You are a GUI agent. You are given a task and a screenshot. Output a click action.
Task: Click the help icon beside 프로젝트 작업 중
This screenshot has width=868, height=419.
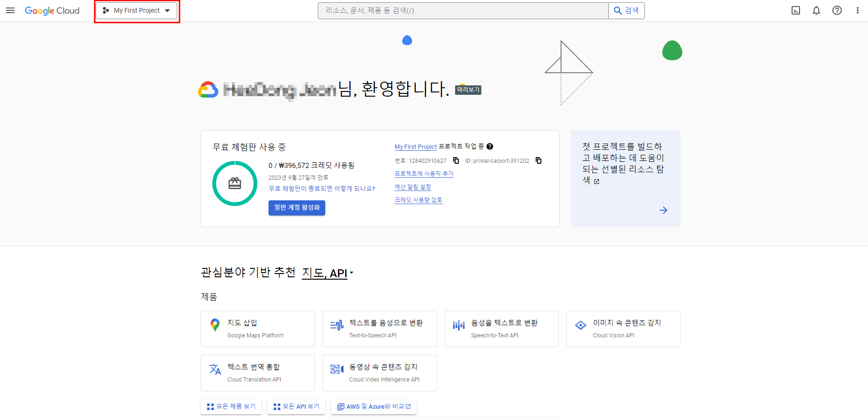click(x=490, y=146)
